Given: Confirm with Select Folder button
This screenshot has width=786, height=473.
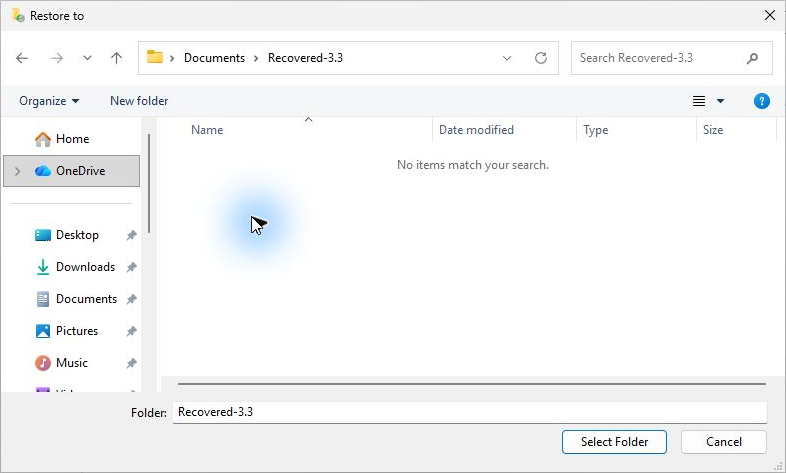Looking at the screenshot, I should 614,442.
